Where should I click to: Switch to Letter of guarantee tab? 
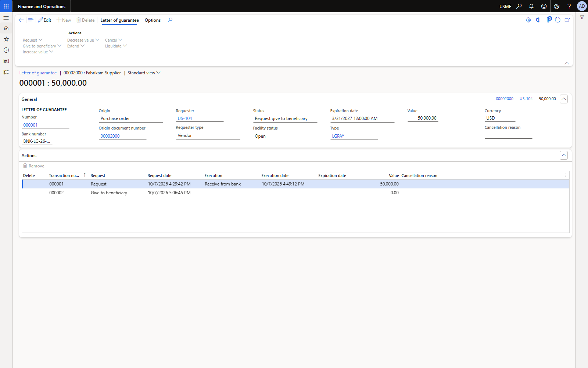119,20
